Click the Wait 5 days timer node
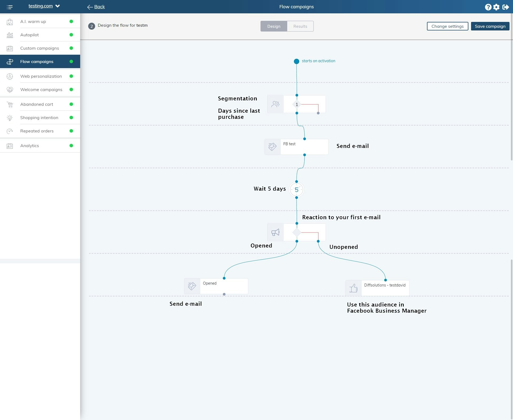The image size is (513, 420). [296, 190]
